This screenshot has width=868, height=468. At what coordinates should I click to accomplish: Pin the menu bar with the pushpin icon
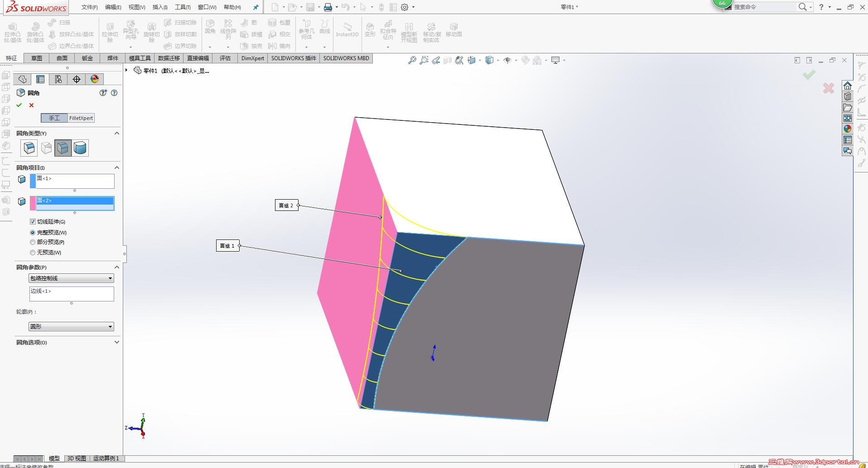tap(256, 7)
